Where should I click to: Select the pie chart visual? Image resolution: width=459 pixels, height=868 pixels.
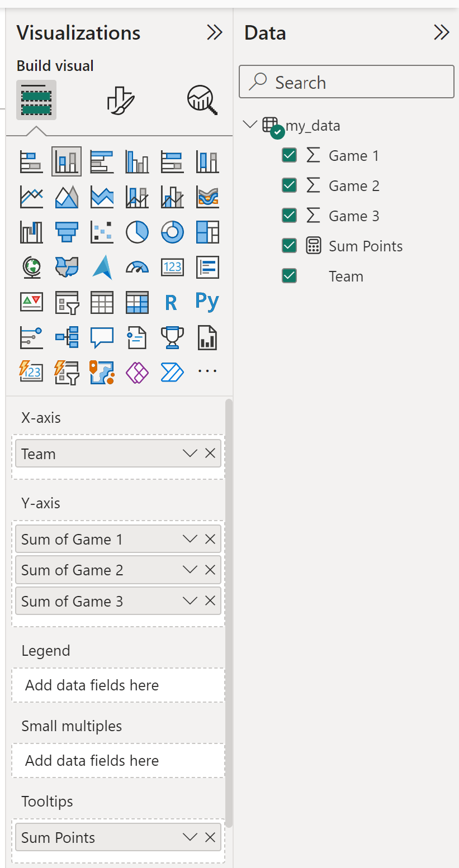point(137,232)
